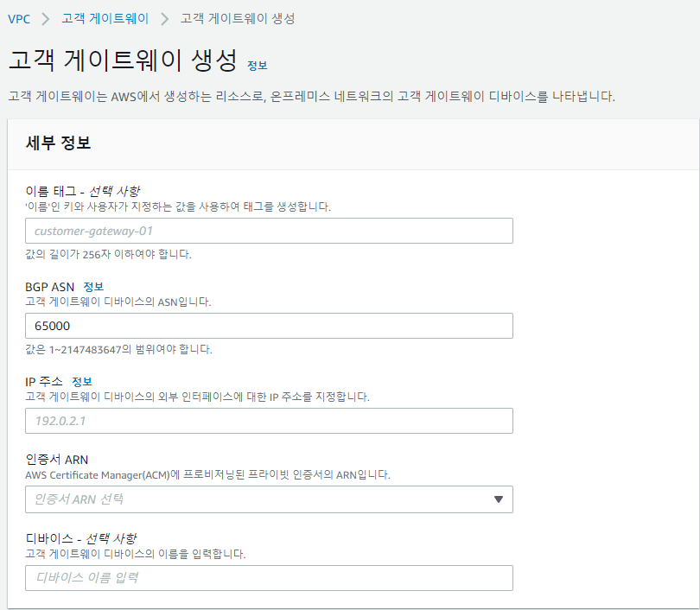Click description about AWS Certificate Manager(ACM)
This screenshot has height=610, width=700.
pos(207,475)
